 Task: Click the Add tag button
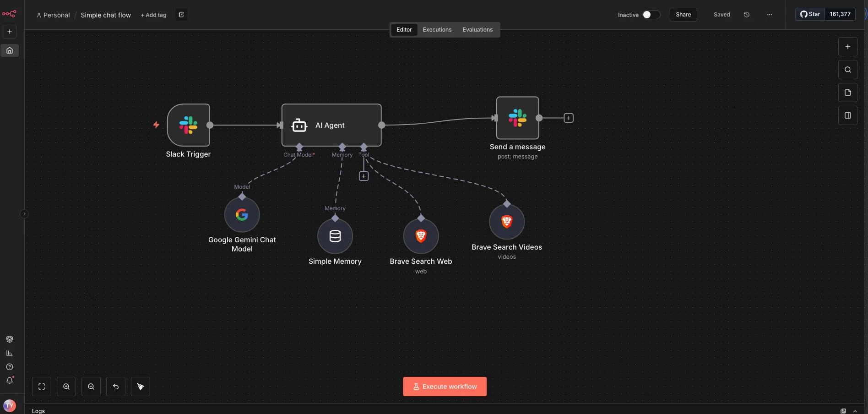[x=153, y=15]
